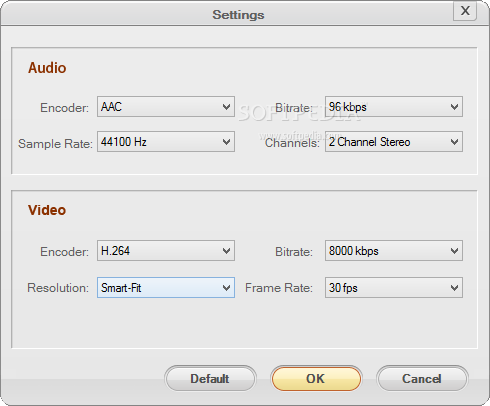The width and height of the screenshot is (490, 406).
Task: Open the Audio Encoder dropdown showing AAC
Action: 166,107
